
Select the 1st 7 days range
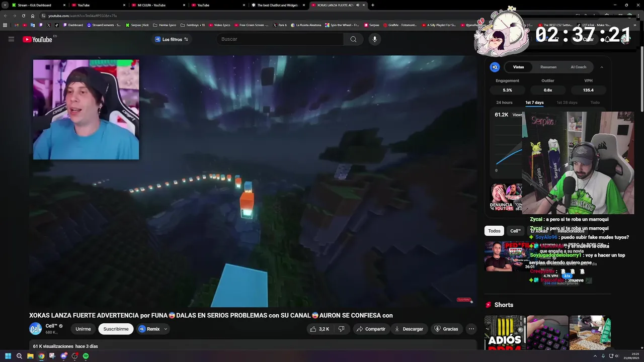[534, 103]
